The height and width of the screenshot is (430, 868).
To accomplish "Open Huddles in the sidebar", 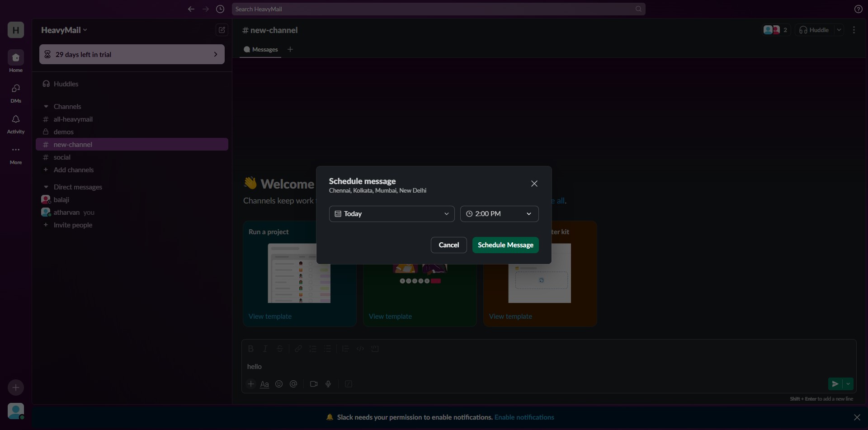I will pyautogui.click(x=132, y=84).
